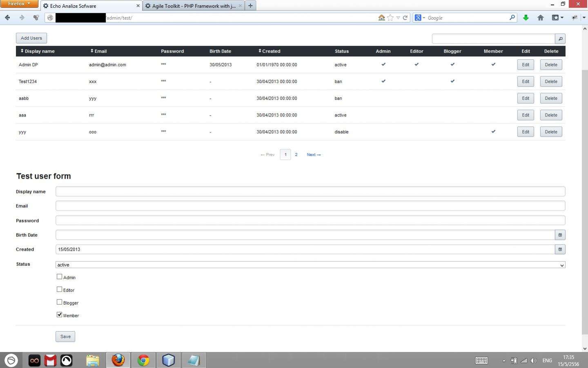Click the Email input field in the form
Viewport: 588px width, 368px height.
310,206
